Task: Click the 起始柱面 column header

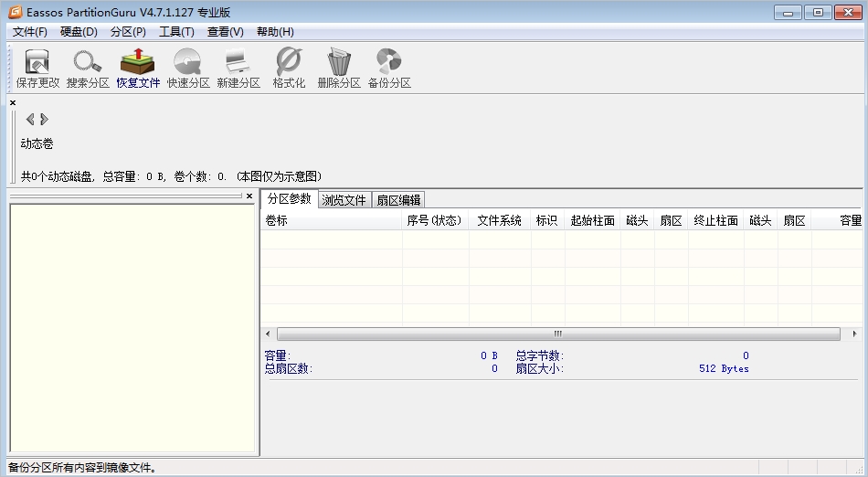Action: 592,220
